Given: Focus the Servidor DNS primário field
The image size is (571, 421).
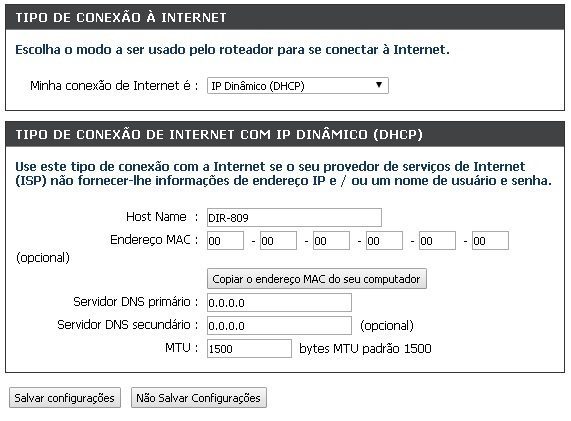Looking at the screenshot, I should pyautogui.click(x=279, y=303).
